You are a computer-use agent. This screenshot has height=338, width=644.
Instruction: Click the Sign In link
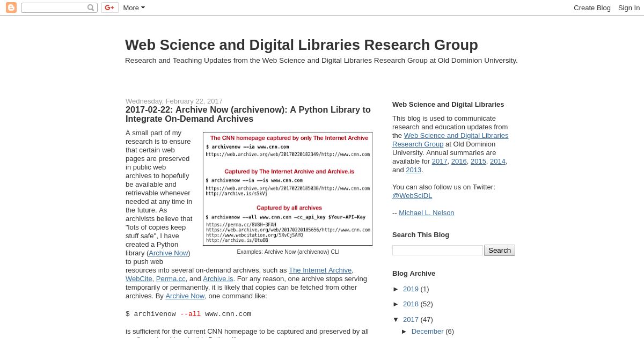629,8
